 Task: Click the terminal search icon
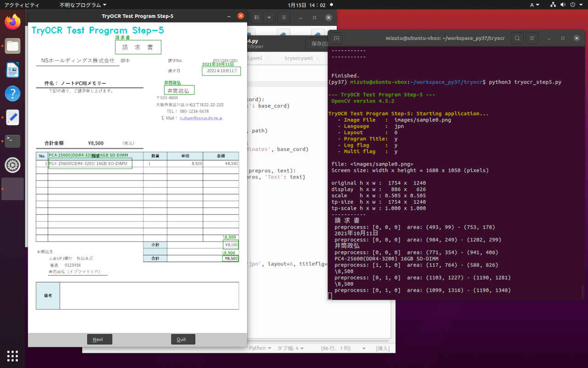[517, 38]
